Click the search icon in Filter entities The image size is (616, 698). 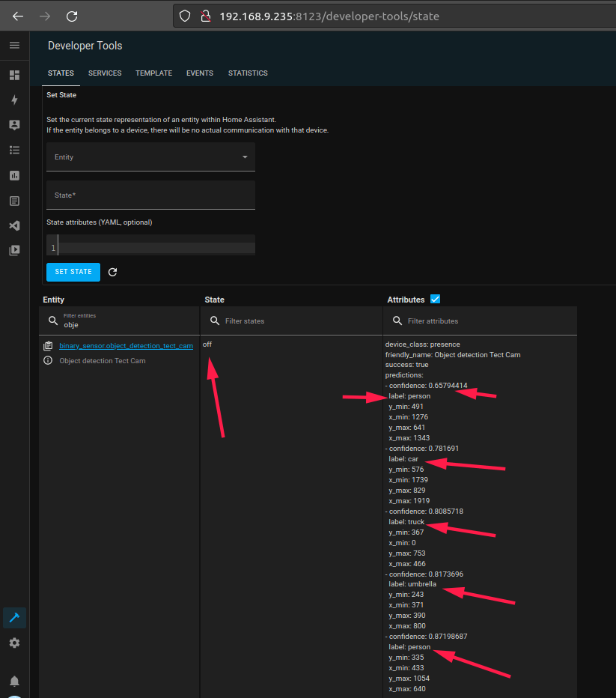point(53,321)
